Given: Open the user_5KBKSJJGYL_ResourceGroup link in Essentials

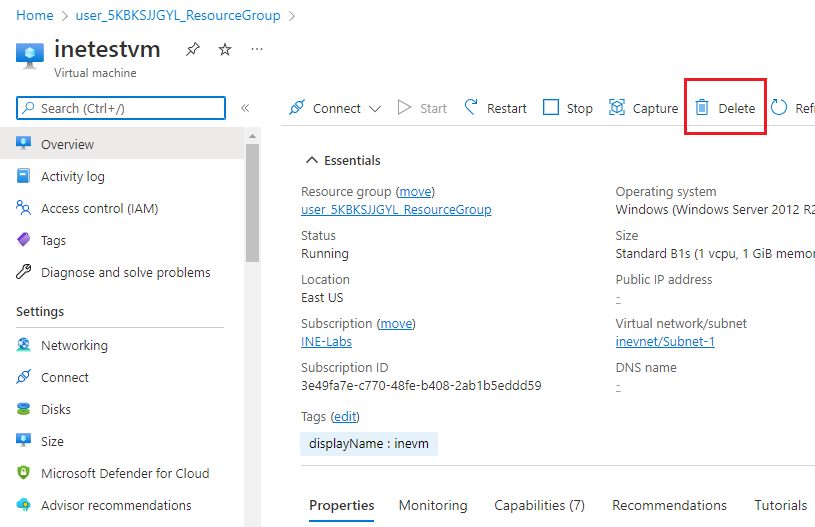Looking at the screenshot, I should 395,209.
